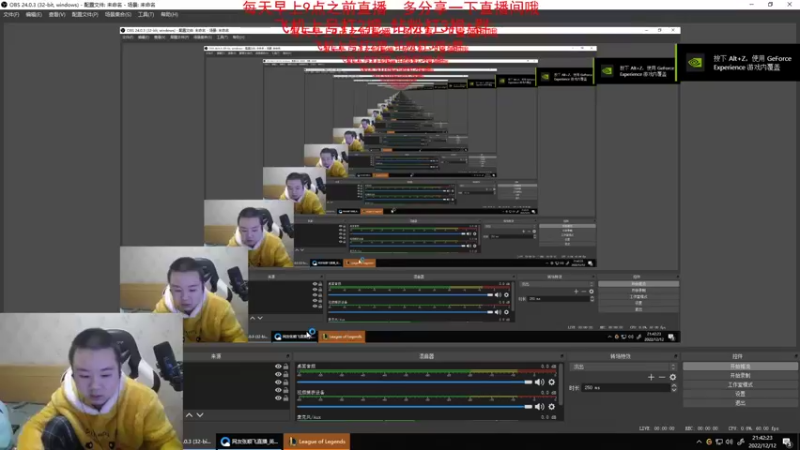Expand hidden system tray icons chevron
Screen dimensions: 800x450
(698, 442)
